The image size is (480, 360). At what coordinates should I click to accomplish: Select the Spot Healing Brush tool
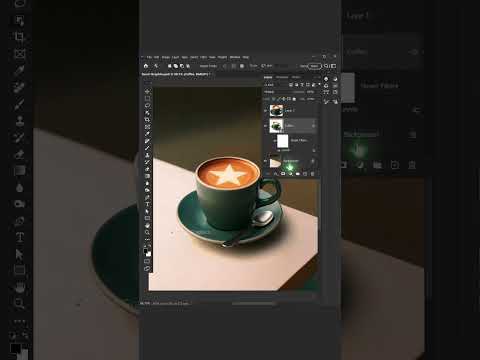(147, 141)
